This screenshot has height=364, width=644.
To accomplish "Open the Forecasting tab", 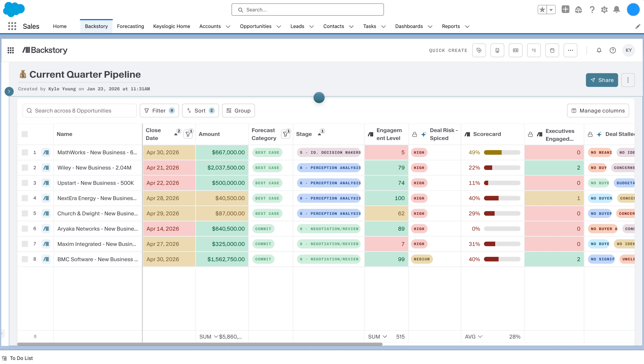I will (x=130, y=26).
